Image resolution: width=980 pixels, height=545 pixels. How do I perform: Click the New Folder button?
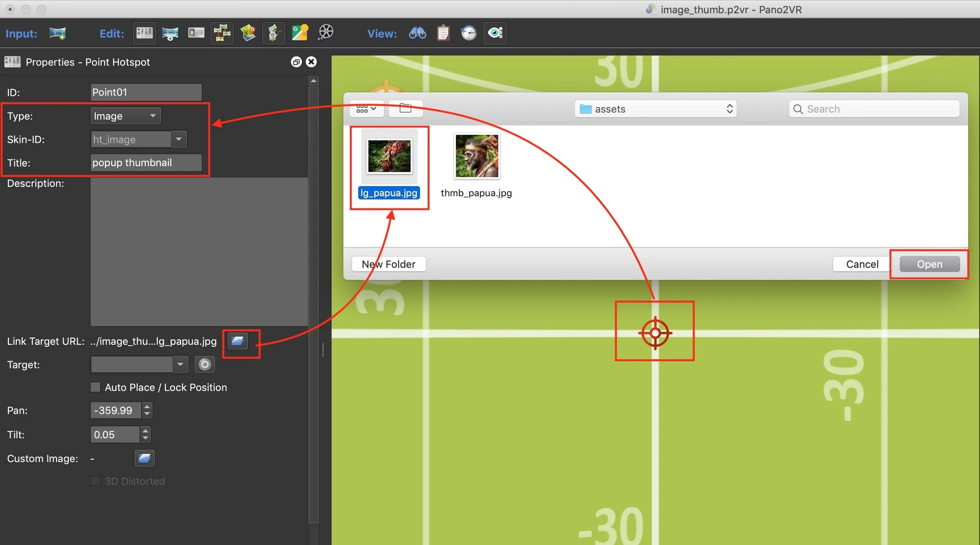point(388,264)
